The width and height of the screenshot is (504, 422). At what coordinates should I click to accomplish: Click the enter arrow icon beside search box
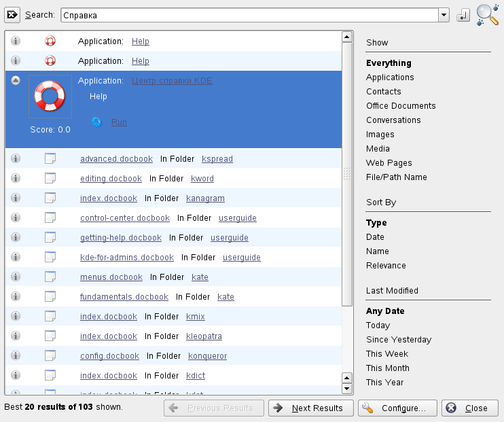point(463,15)
